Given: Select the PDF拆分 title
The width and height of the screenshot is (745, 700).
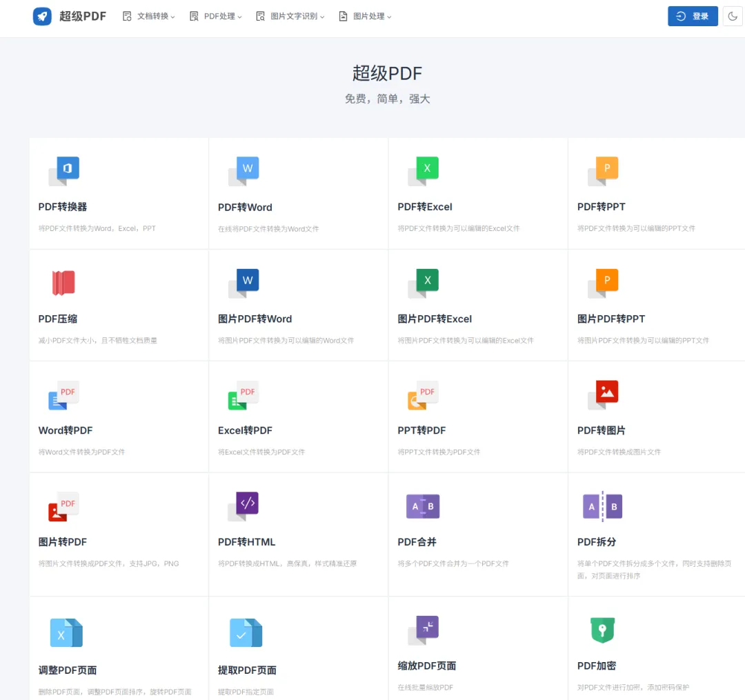Looking at the screenshot, I should coord(596,542).
